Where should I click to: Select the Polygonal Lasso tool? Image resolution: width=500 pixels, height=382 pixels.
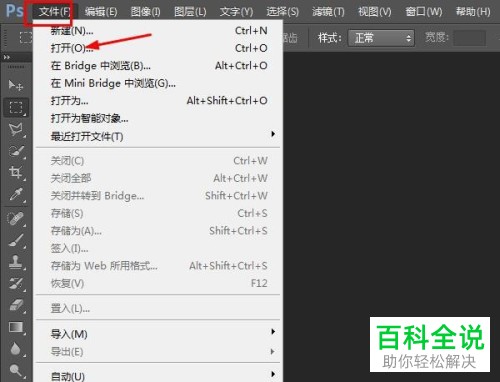click(x=16, y=129)
